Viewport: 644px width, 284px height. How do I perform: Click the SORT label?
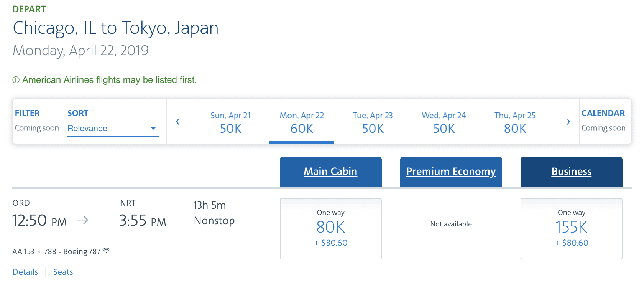(78, 113)
